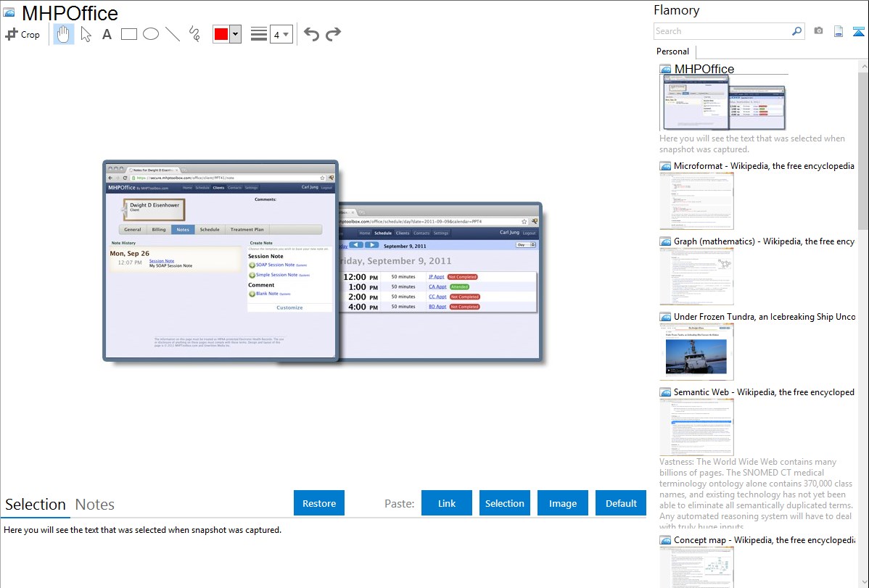Redo the last annotation

coord(333,34)
